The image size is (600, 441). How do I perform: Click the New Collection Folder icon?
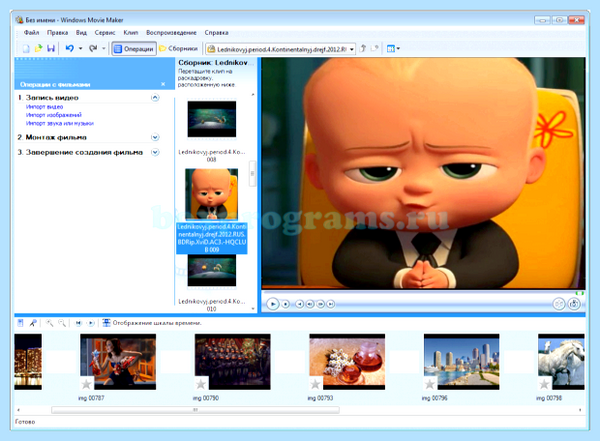[x=375, y=48]
